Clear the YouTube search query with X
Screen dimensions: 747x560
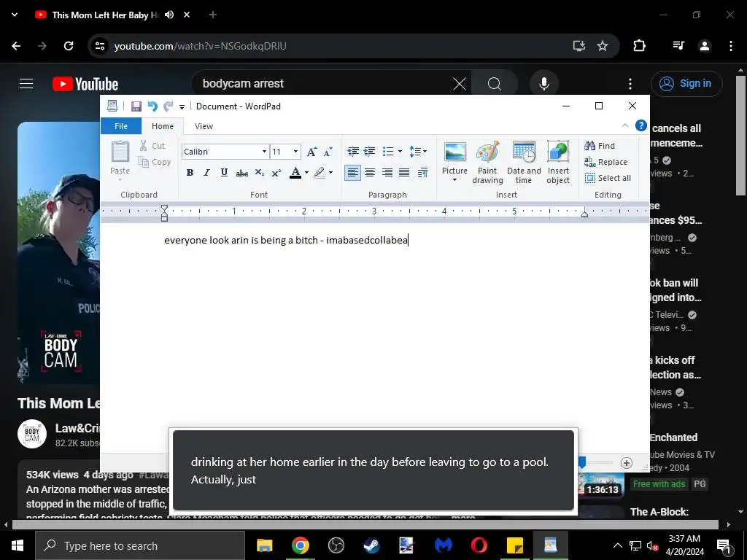[460, 85]
